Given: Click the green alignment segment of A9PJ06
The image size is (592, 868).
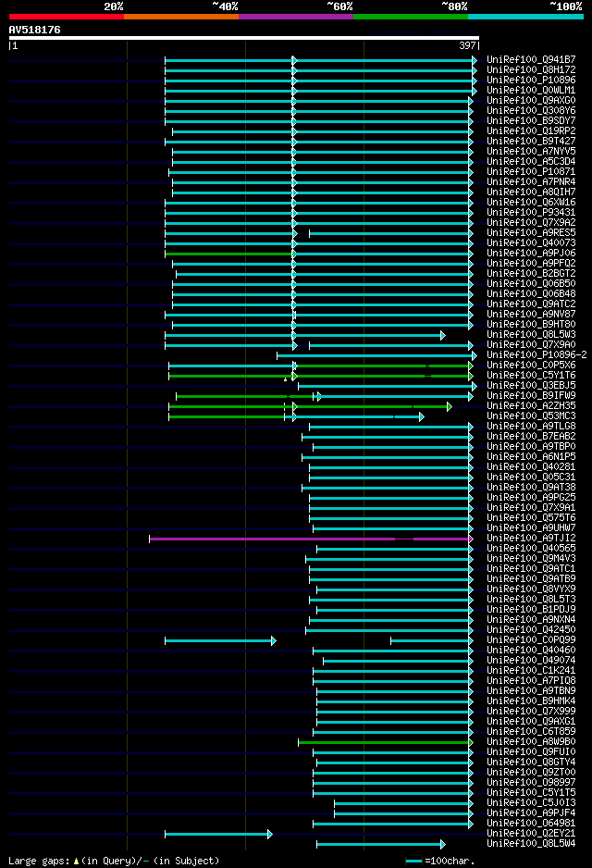Looking at the screenshot, I should [x=228, y=254].
